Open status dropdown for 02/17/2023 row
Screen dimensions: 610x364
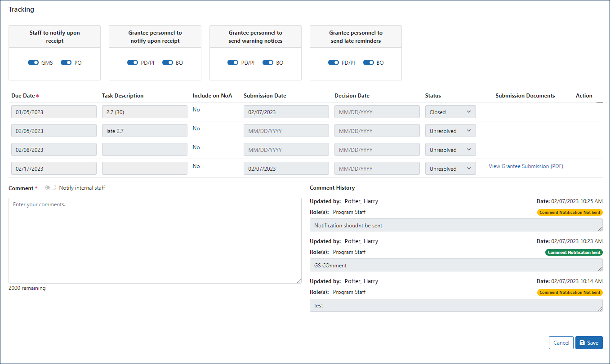click(450, 169)
